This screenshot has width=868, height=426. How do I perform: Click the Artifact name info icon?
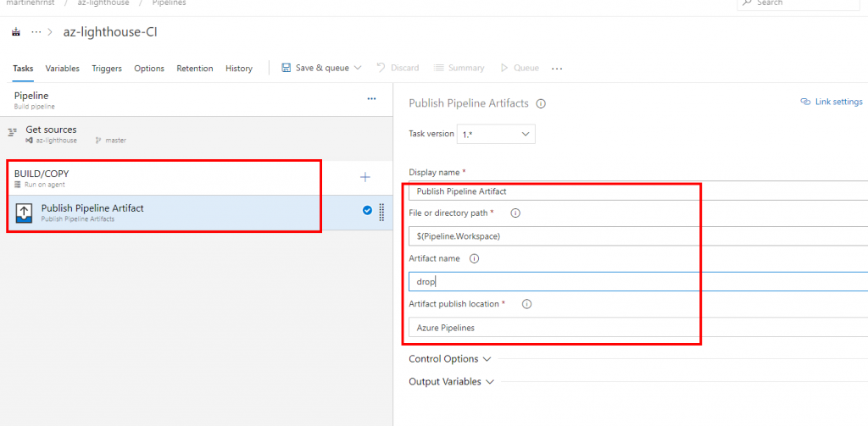[475, 258]
